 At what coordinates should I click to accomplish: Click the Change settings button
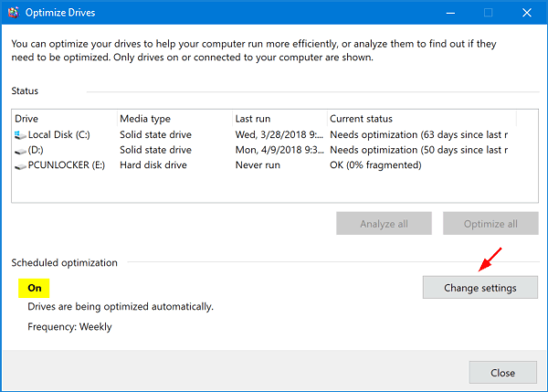[x=479, y=288]
